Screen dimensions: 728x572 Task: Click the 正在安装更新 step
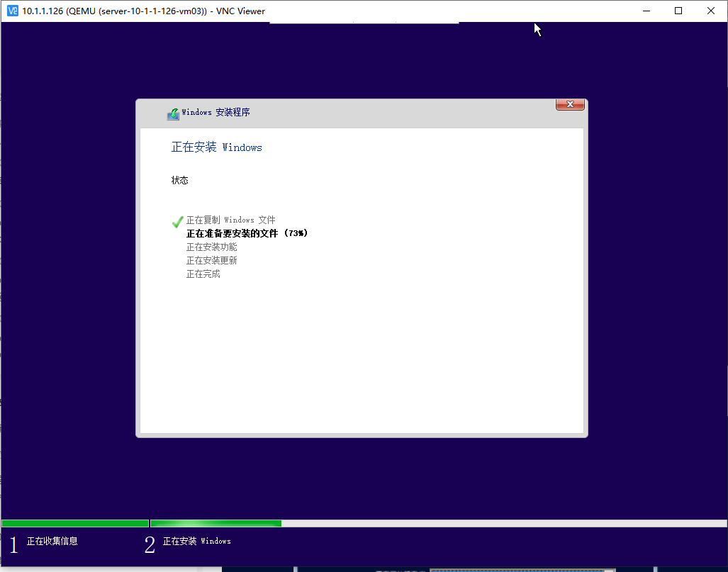point(212,260)
